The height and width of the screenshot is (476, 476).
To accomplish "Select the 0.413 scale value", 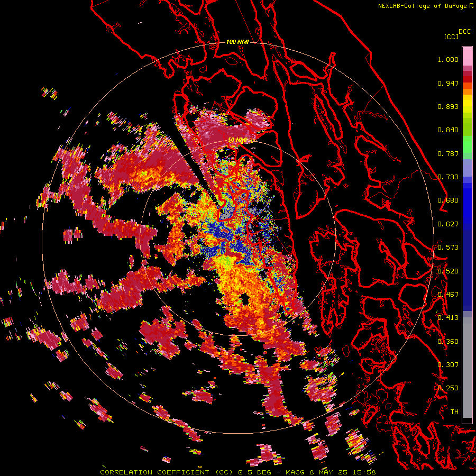I will tap(448, 318).
